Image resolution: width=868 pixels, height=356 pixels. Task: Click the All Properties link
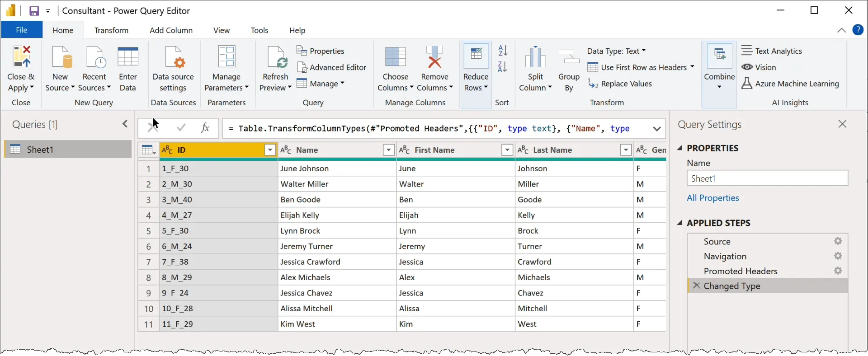pyautogui.click(x=712, y=198)
